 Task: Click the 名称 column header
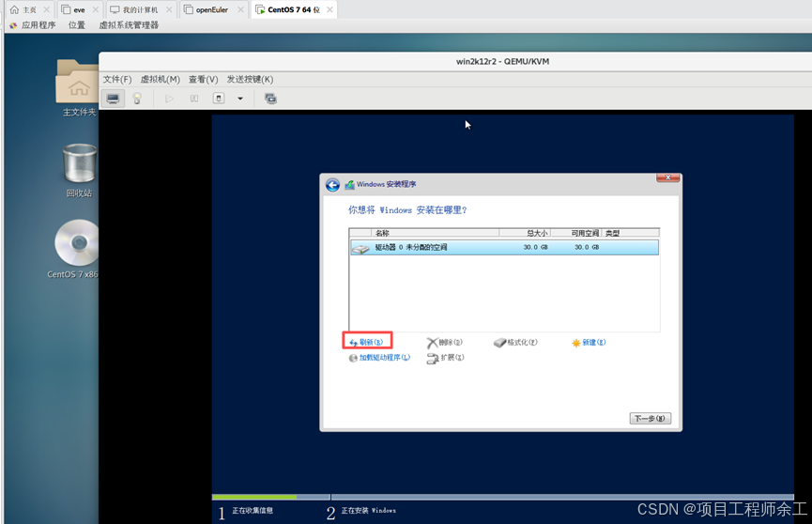435,233
